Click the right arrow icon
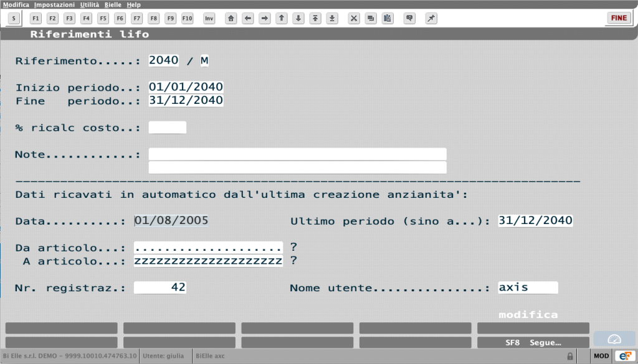The image size is (638, 364). (265, 18)
